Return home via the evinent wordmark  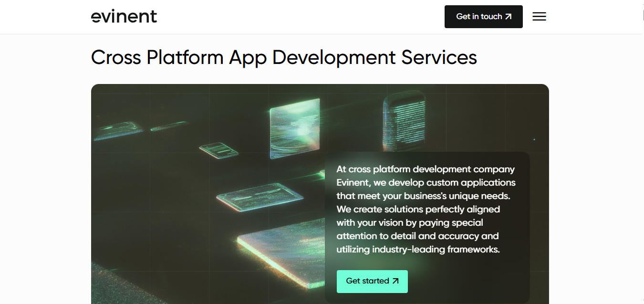[x=124, y=16]
